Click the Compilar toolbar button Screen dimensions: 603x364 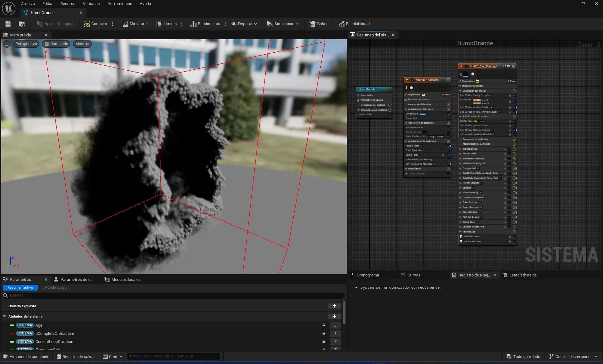pos(95,24)
